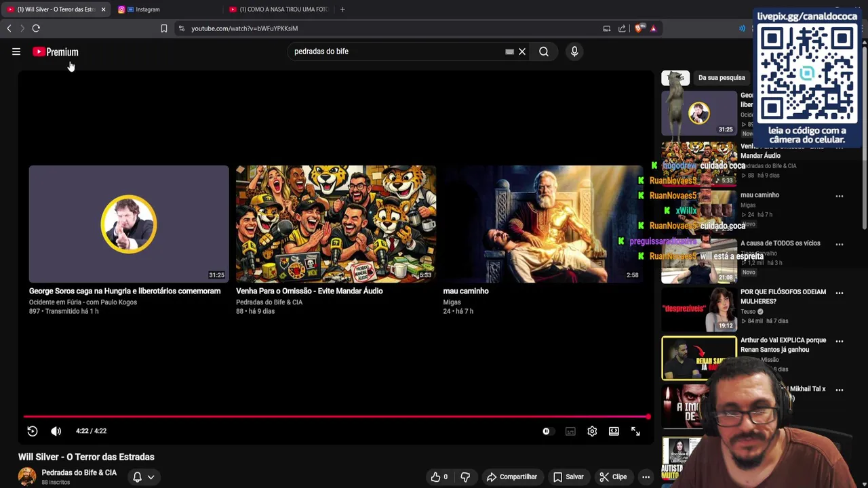Viewport: 868px width, 488px height.
Task: Select the 'Da sua pesquisa' filter chip
Action: (x=722, y=78)
